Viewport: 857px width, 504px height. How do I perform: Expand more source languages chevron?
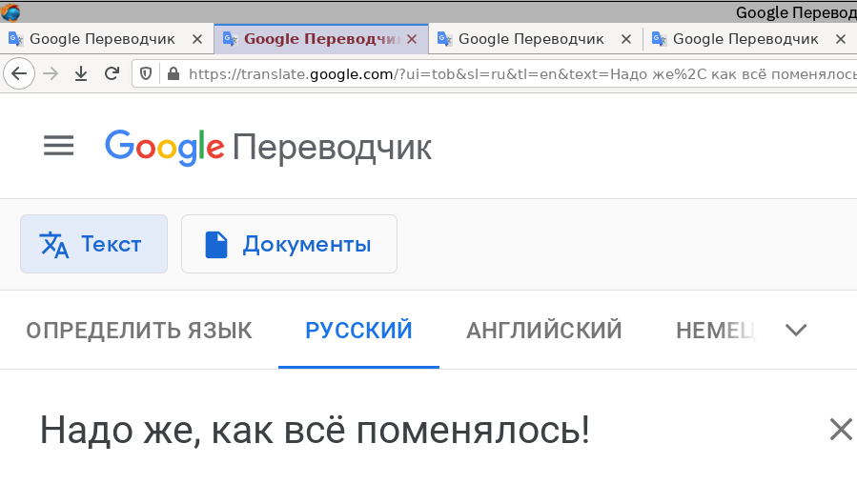(796, 330)
